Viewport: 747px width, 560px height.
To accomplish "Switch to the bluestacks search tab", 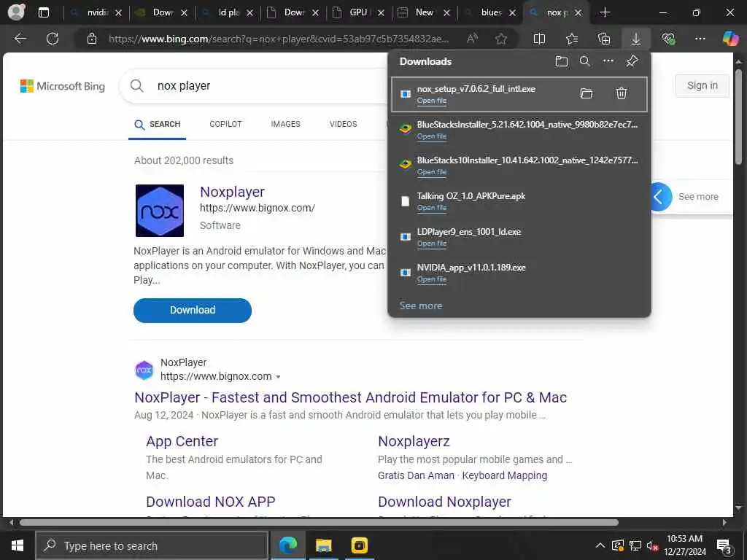I will 490,12.
